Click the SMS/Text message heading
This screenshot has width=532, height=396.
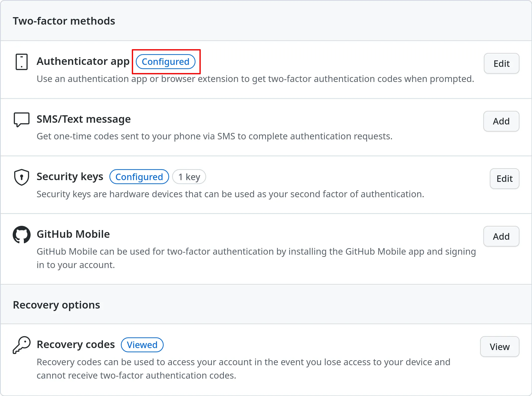[84, 119]
